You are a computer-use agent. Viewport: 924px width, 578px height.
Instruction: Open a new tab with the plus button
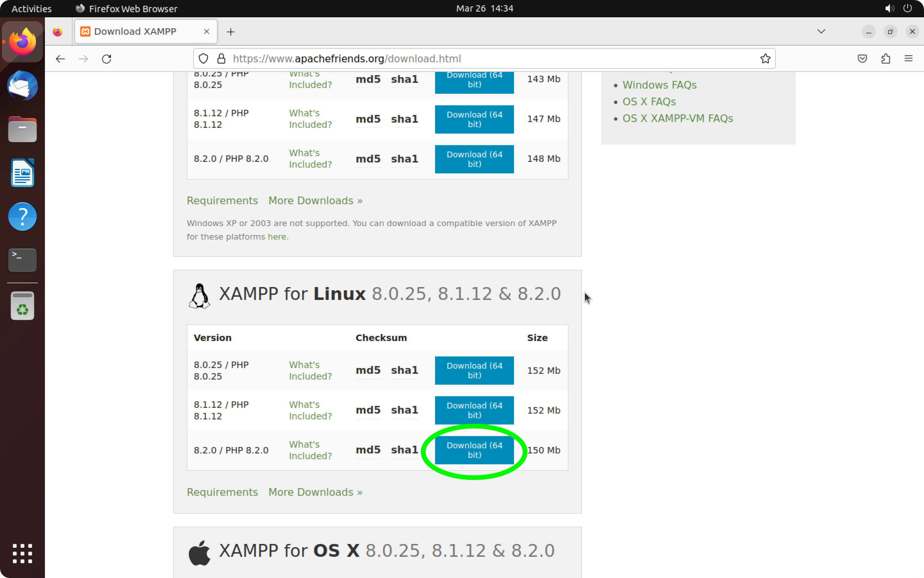[231, 32]
